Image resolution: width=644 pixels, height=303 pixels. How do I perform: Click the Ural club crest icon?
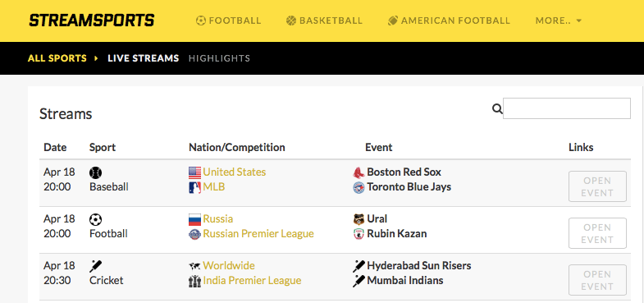pyautogui.click(x=359, y=219)
